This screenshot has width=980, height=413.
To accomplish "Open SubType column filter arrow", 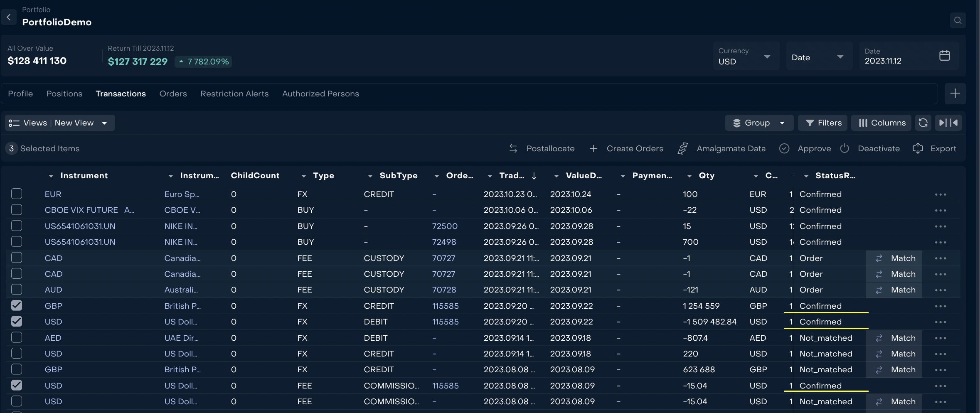I will tap(370, 176).
